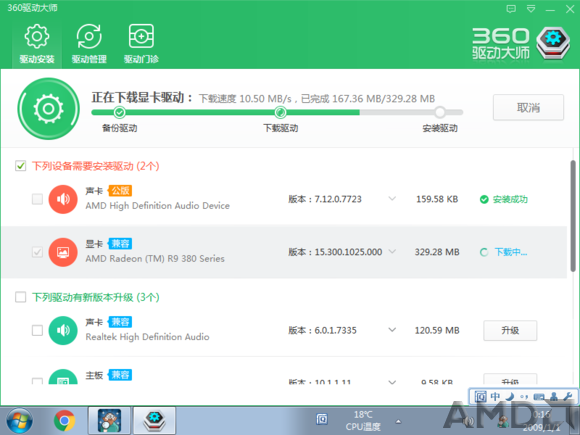
Task: Click the 360驱动大师 taskbar button
Action: pyautogui.click(x=154, y=421)
